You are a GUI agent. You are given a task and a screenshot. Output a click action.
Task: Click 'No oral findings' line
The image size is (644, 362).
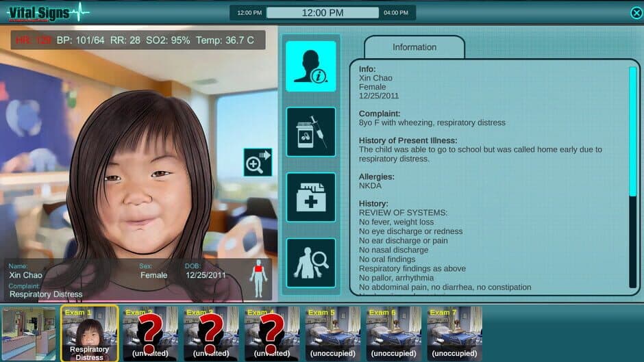[387, 259]
